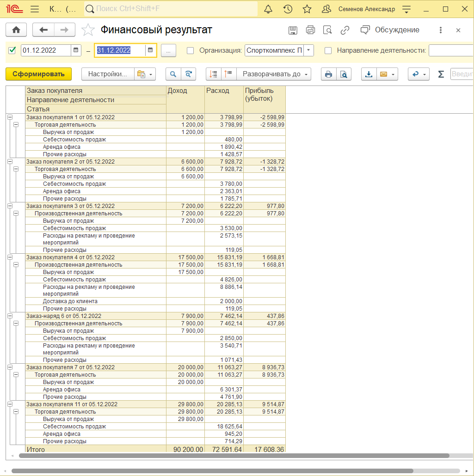Open preview icon in header
This screenshot has height=476, width=474.
327,30
